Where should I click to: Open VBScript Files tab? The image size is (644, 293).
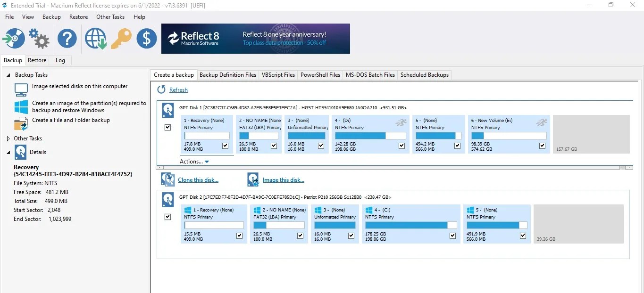(278, 75)
